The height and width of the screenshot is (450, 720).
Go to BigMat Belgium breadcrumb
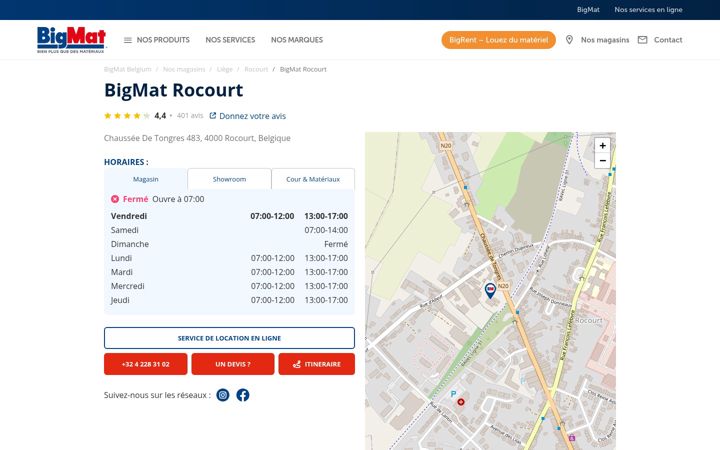tap(127, 69)
